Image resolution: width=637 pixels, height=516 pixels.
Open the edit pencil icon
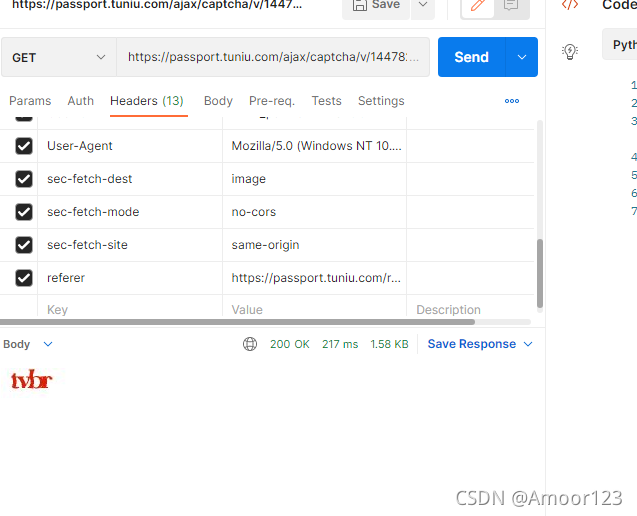[x=478, y=6]
